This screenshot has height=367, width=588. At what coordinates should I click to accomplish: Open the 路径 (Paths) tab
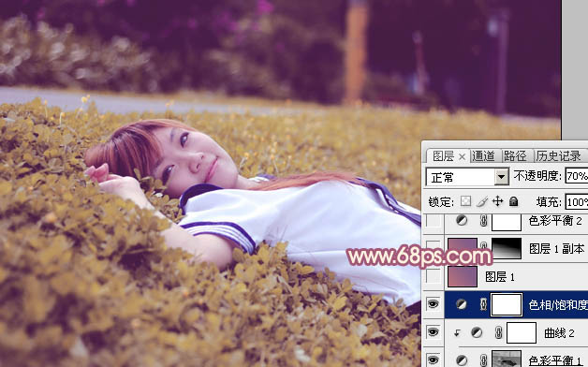pos(515,156)
